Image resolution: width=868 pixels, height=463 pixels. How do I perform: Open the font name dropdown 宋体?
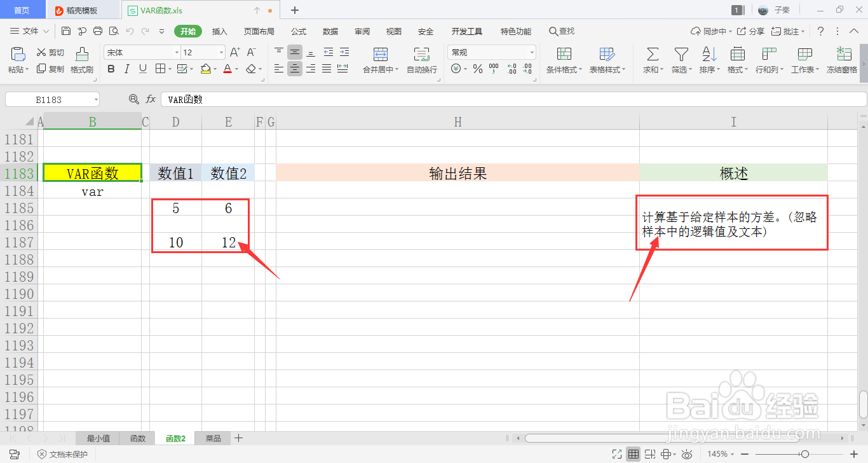[x=177, y=53]
